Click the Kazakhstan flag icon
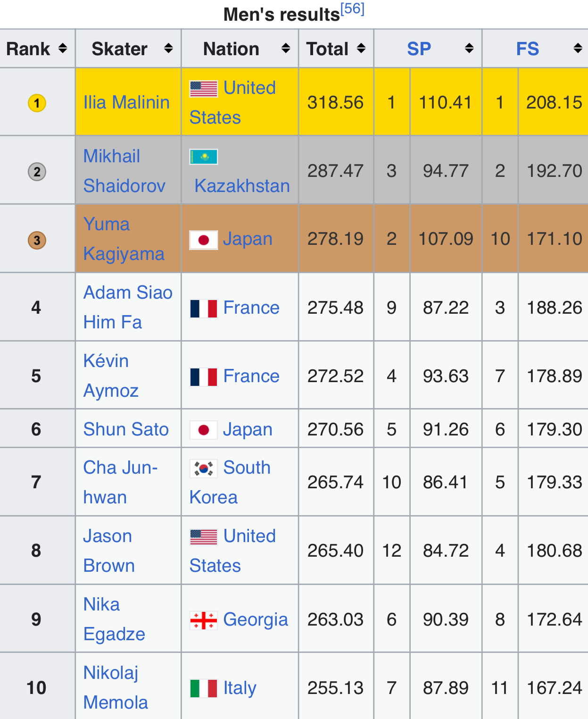Image resolution: width=588 pixels, height=719 pixels. pyautogui.click(x=203, y=157)
